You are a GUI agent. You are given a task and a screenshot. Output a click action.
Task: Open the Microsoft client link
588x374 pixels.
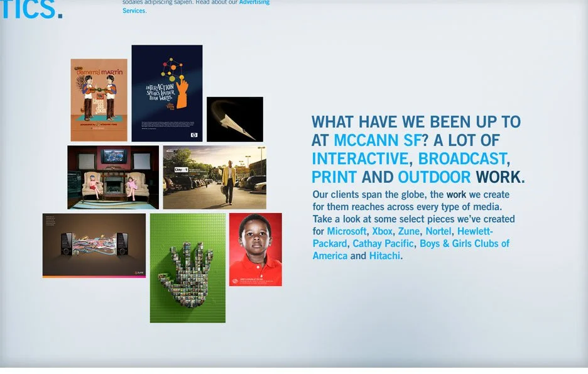[x=347, y=231]
